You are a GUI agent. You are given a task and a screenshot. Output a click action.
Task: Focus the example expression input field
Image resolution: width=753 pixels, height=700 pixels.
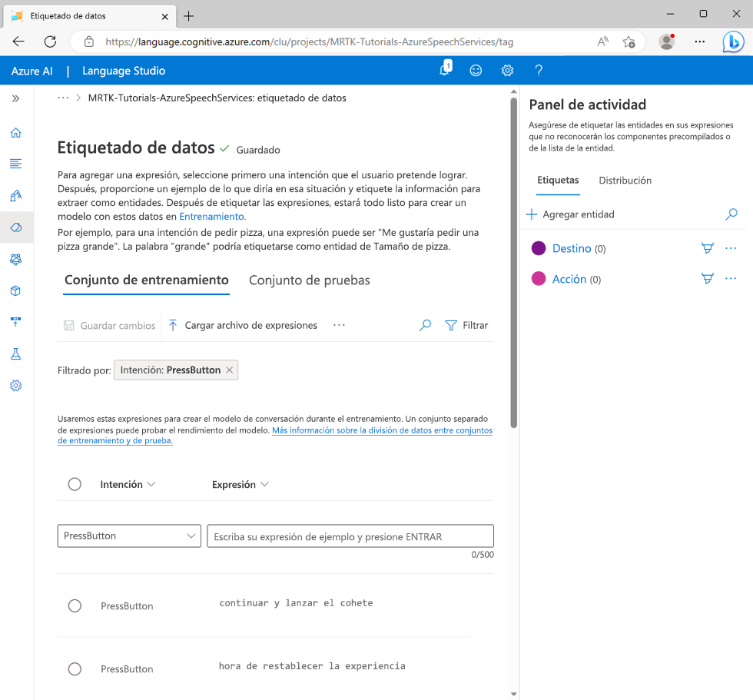tap(350, 536)
